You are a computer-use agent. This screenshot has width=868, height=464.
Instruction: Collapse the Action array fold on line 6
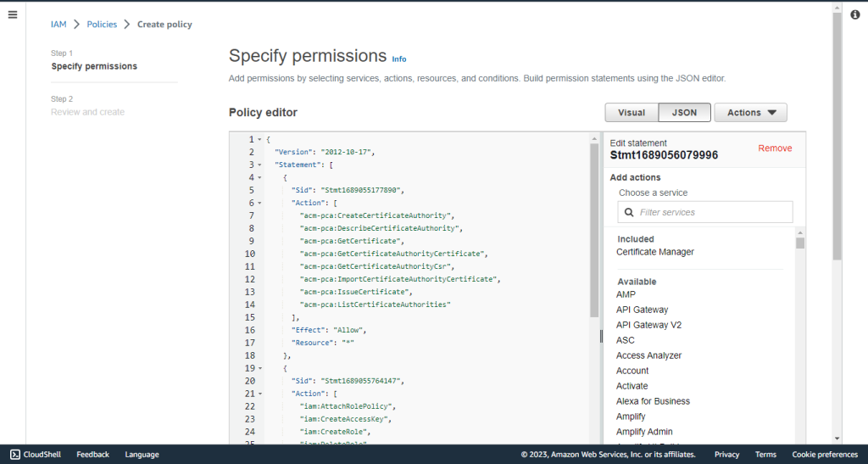(259, 204)
